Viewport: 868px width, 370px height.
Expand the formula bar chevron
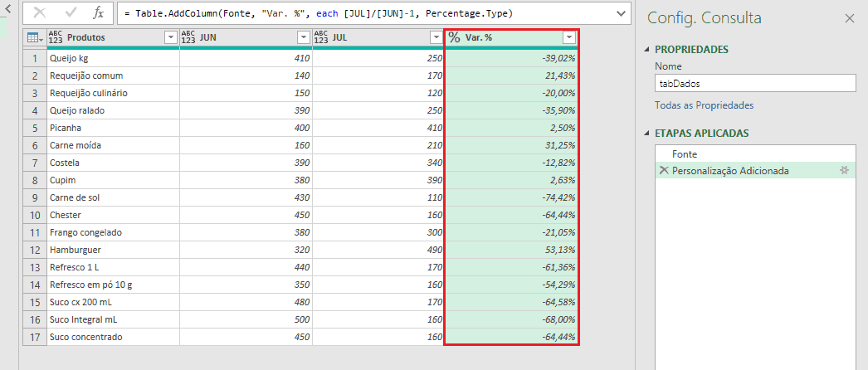tap(621, 12)
